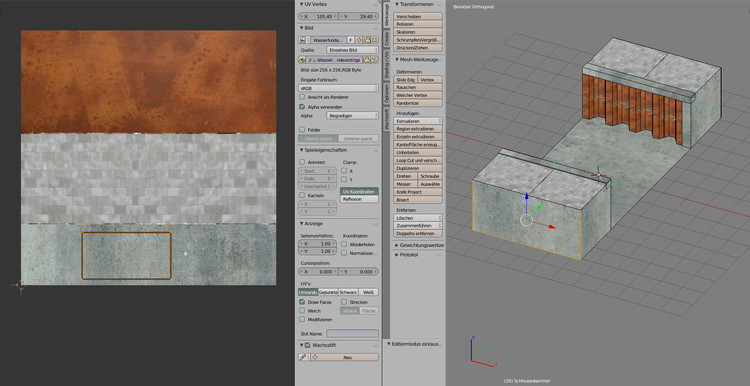Switch to the Create vertical tab
The width and height of the screenshot is (750, 386).
click(387, 39)
